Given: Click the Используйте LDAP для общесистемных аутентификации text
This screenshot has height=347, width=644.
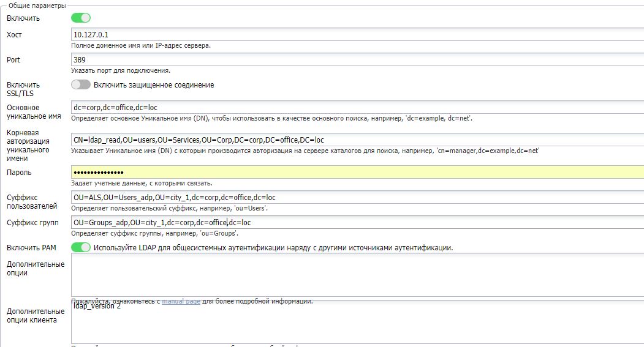Looking at the screenshot, I should tap(273, 248).
